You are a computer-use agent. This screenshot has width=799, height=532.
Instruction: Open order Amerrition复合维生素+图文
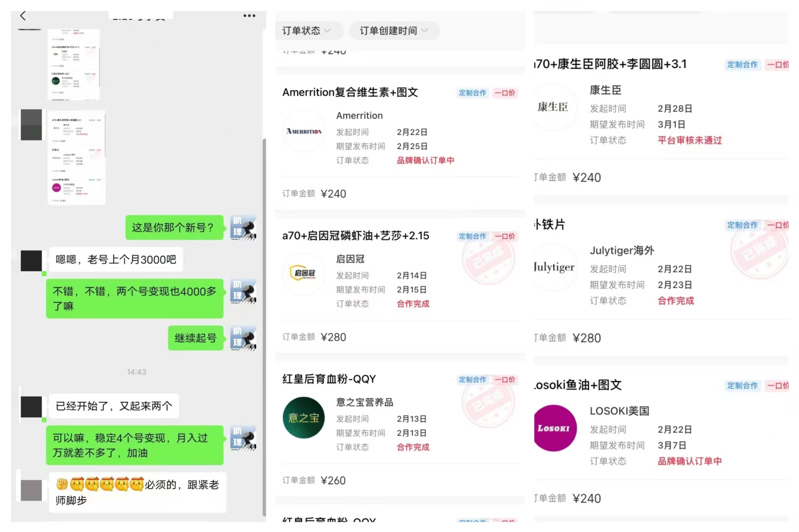[x=350, y=92]
